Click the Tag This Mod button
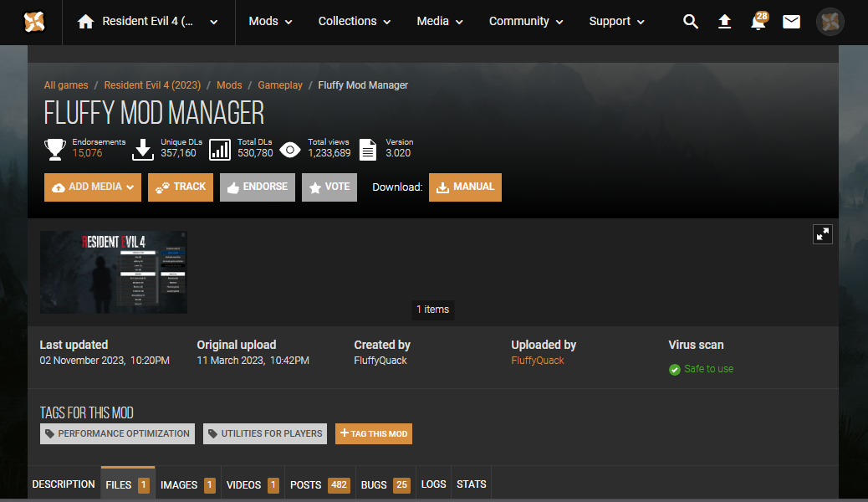The image size is (868, 502). (x=373, y=433)
